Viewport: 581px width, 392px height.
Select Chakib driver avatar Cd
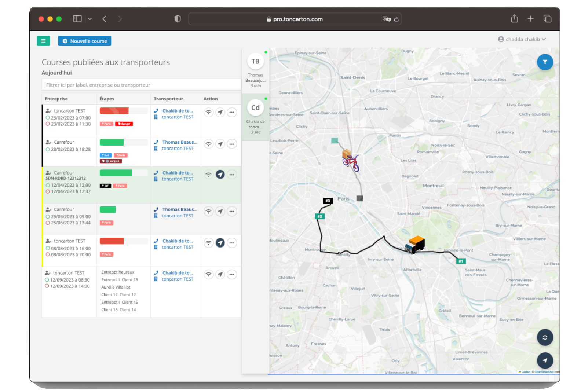click(x=255, y=108)
